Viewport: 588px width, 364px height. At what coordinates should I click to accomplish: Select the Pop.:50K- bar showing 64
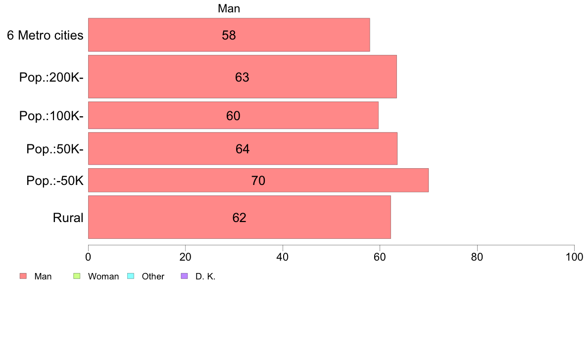(x=243, y=148)
